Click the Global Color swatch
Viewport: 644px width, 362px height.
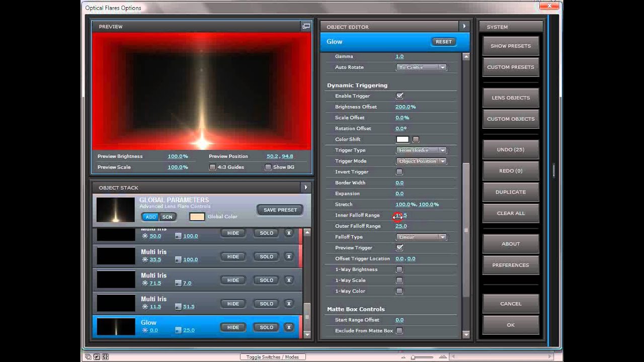[x=197, y=217]
